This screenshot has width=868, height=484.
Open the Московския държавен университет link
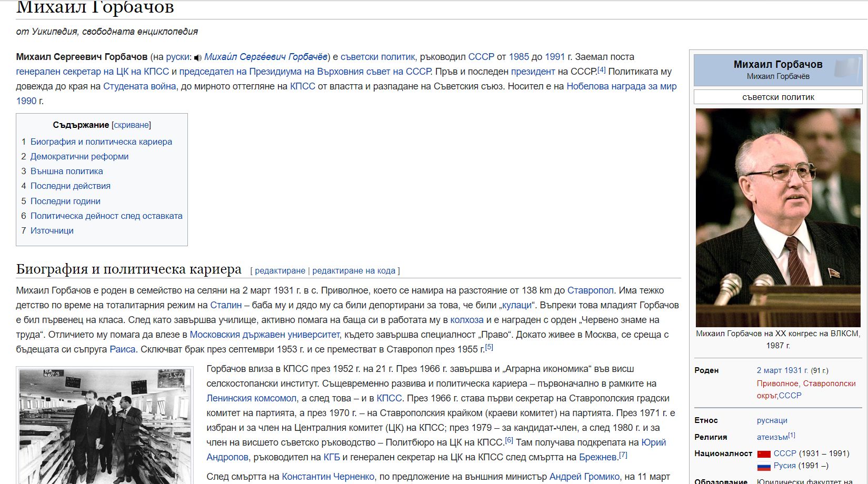click(x=264, y=335)
